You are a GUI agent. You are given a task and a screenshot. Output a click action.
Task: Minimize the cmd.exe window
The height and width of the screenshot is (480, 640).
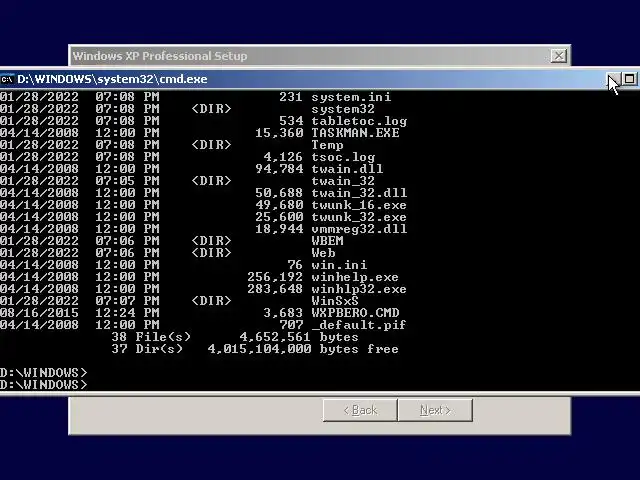pyautogui.click(x=613, y=79)
